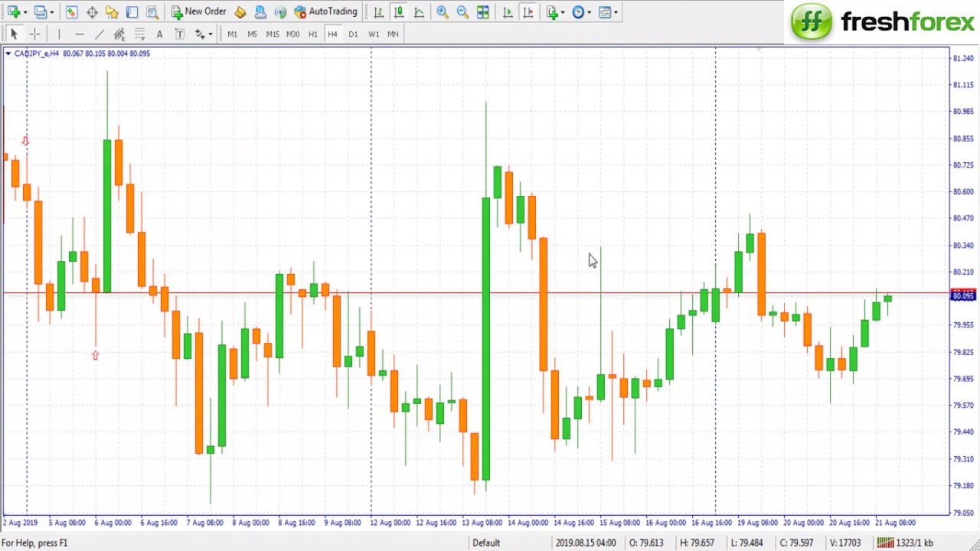Image resolution: width=980 pixels, height=551 pixels.
Task: Zoom out of the chart
Action: click(x=462, y=11)
